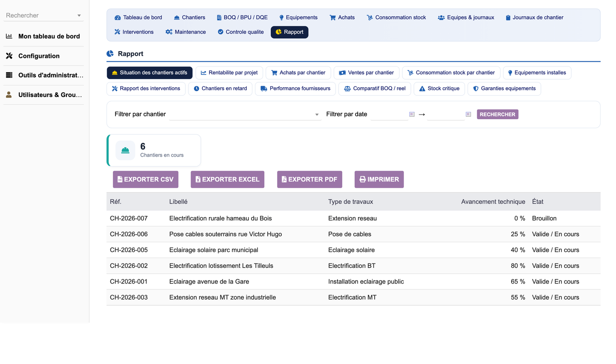Open the Chantiers tab
Viewport: 616px width, 364px height.
(189, 17)
